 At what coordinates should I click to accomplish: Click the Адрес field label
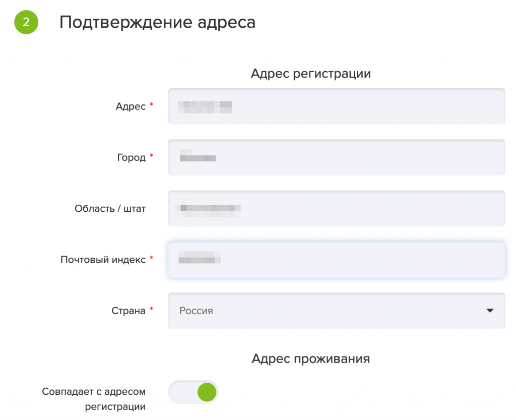click(x=131, y=106)
